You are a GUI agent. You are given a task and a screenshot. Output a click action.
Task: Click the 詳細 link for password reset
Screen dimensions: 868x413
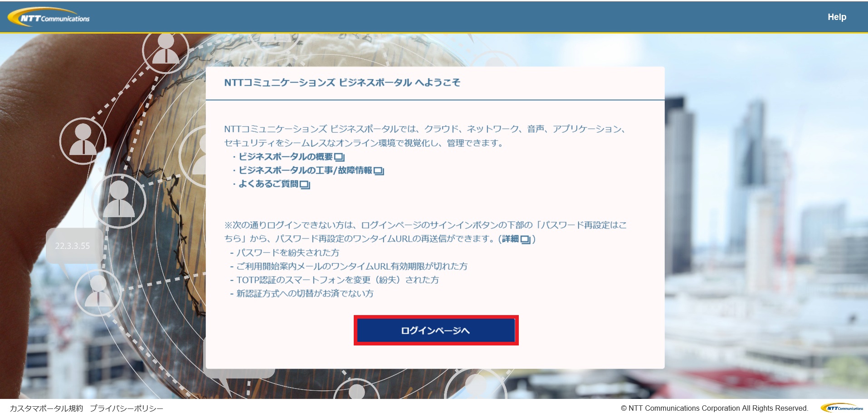(x=516, y=239)
